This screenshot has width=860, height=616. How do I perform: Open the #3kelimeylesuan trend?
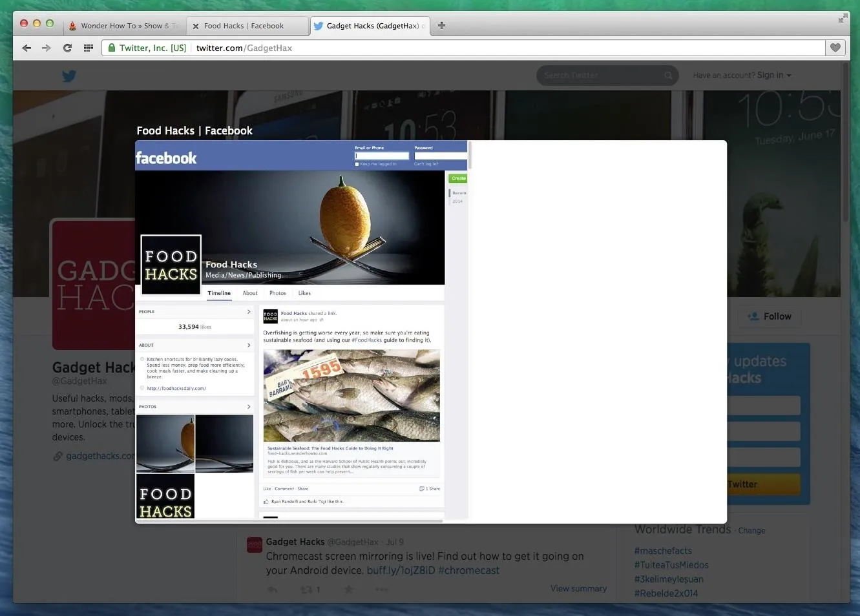coord(669,579)
